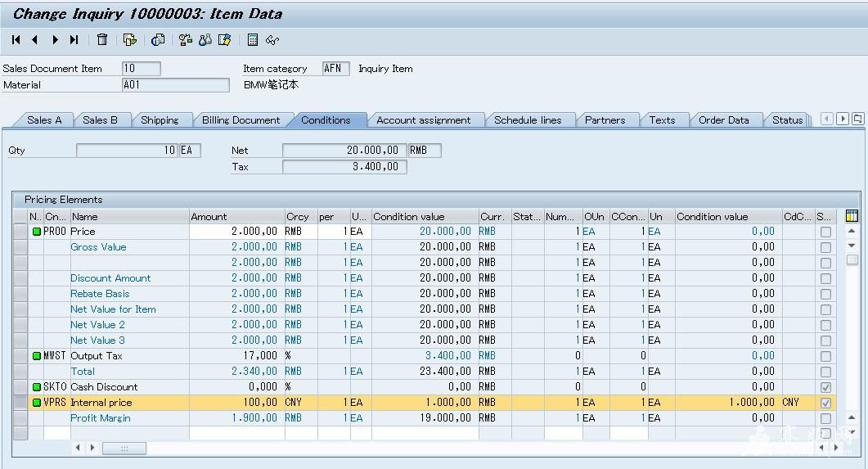Click the eyeglasses display icon
The width and height of the screenshot is (868, 469).
272,40
